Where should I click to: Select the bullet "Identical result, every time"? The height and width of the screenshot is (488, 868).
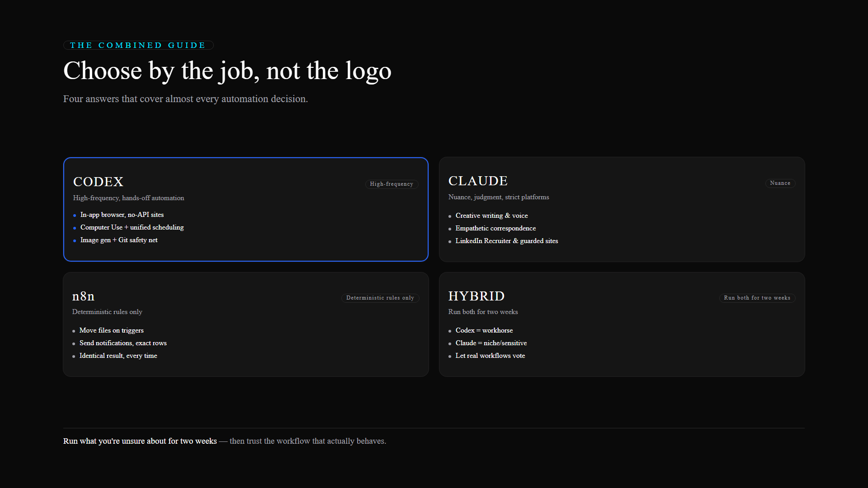118,356
